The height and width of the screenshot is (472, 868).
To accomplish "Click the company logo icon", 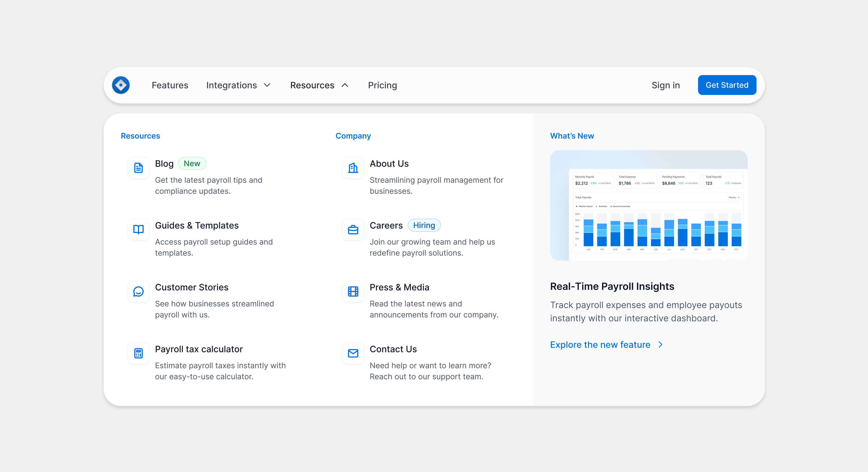I will [121, 85].
